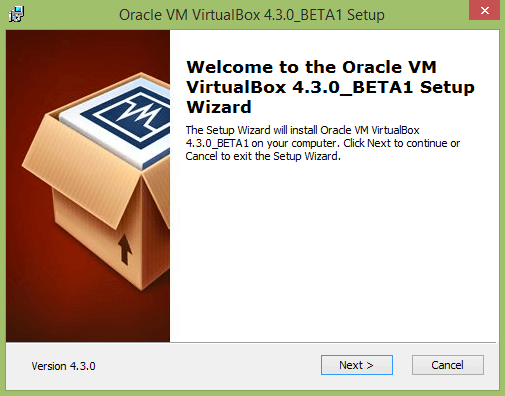Click the Setup Wizard description paragraph

coord(323,143)
